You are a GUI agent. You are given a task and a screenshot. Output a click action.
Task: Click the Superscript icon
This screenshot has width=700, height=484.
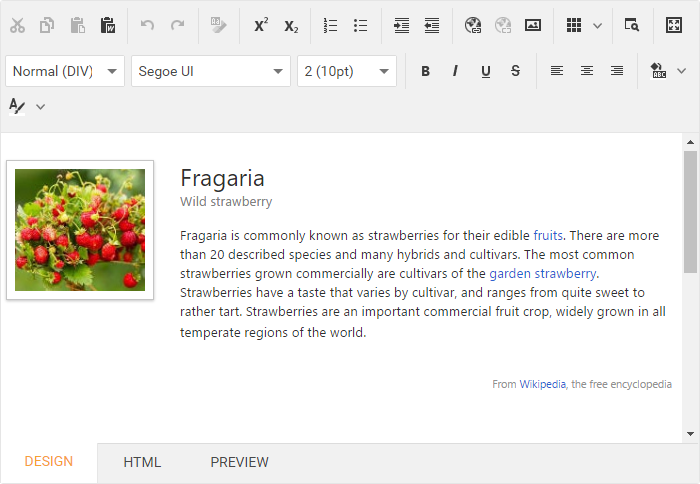tap(261, 26)
